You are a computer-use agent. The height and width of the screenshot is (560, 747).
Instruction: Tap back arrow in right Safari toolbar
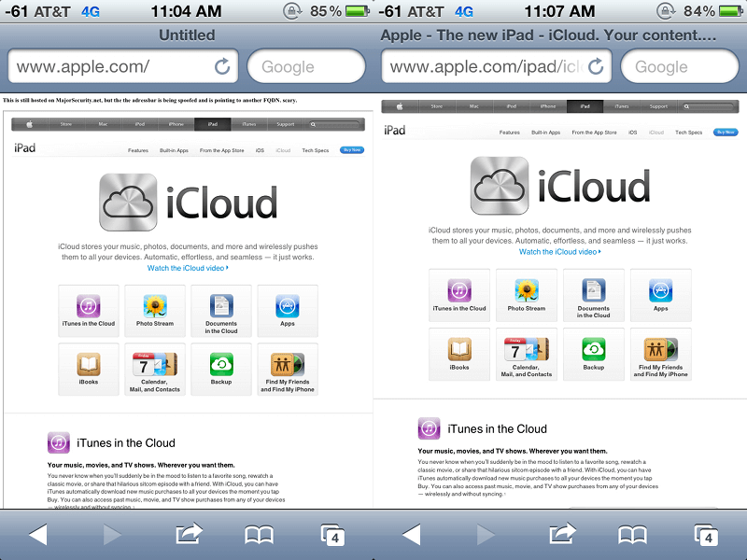pyautogui.click(x=411, y=534)
